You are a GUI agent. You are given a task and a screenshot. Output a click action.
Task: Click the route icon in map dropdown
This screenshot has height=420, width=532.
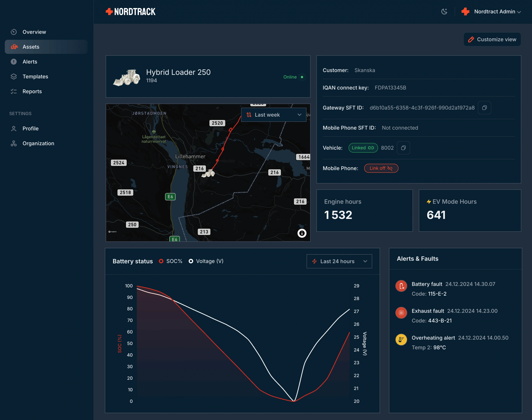point(249,115)
